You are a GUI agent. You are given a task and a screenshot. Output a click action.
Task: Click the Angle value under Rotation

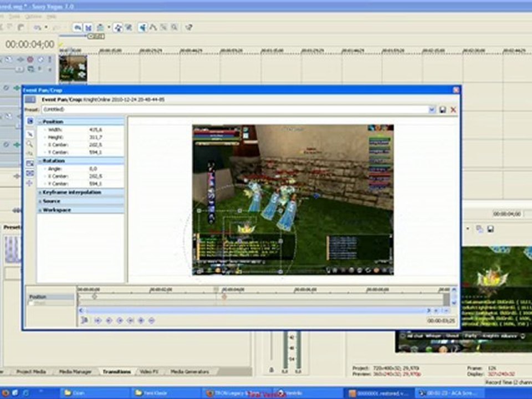93,168
